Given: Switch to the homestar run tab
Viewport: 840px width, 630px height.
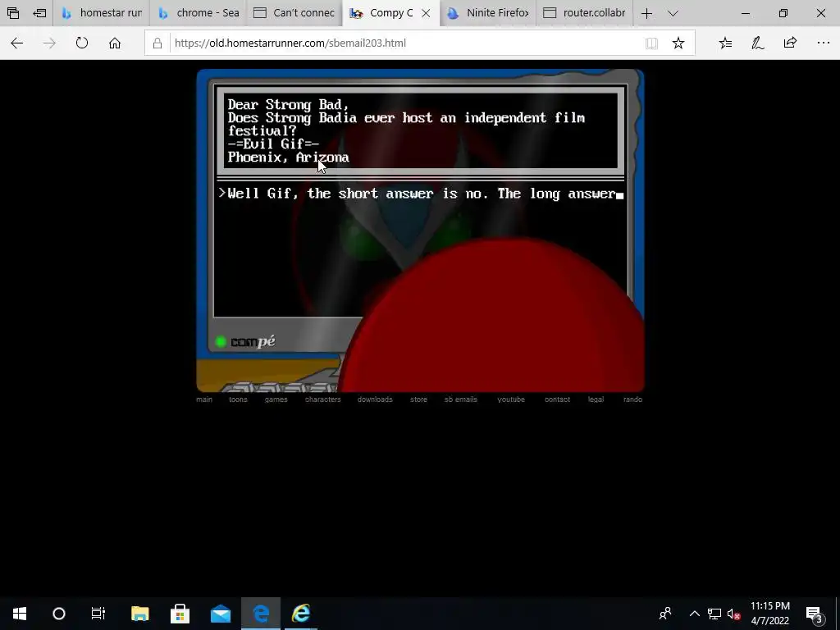Looking at the screenshot, I should (x=101, y=13).
